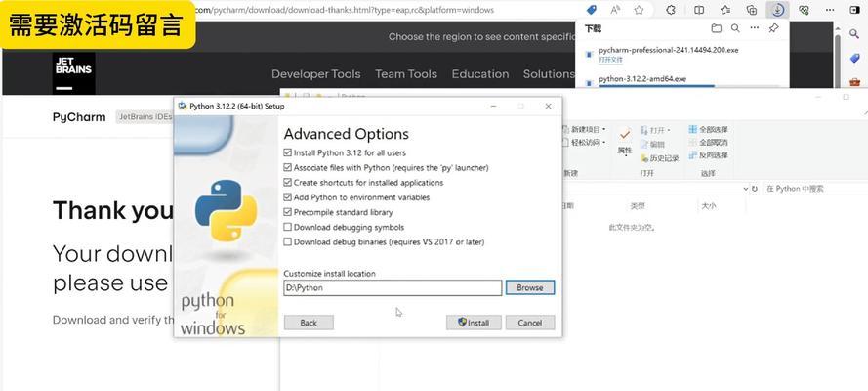Viewport: 868px width, 391px height.
Task: Open Developer Tools menu on JetBrains site
Action: click(x=316, y=74)
